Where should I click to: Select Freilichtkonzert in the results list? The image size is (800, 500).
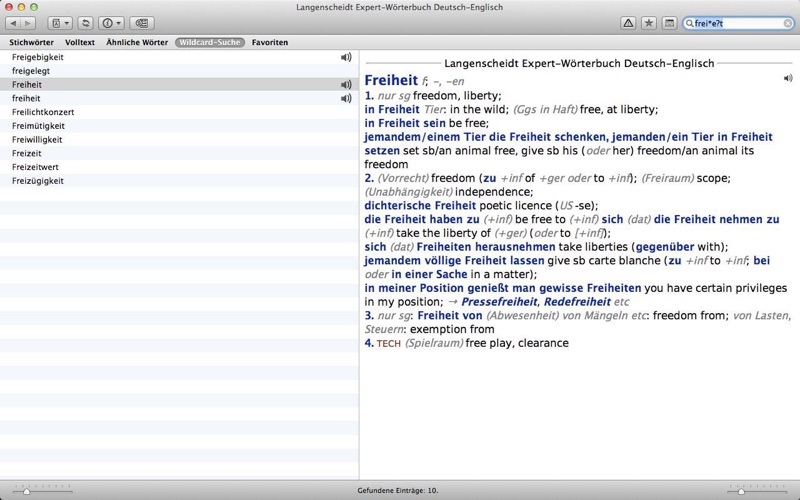click(x=179, y=112)
